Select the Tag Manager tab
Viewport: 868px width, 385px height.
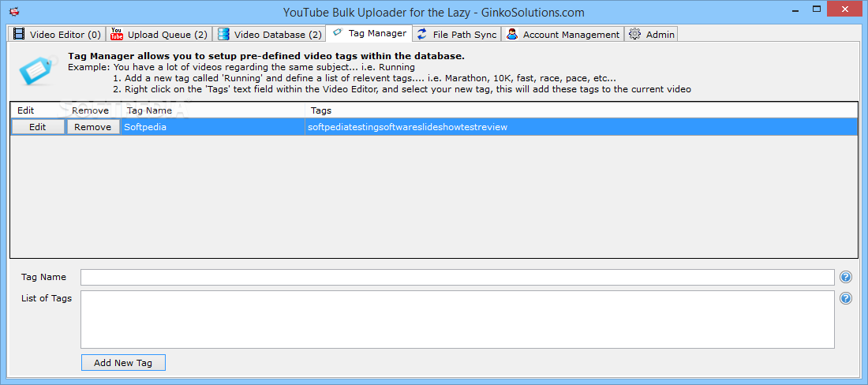click(369, 33)
